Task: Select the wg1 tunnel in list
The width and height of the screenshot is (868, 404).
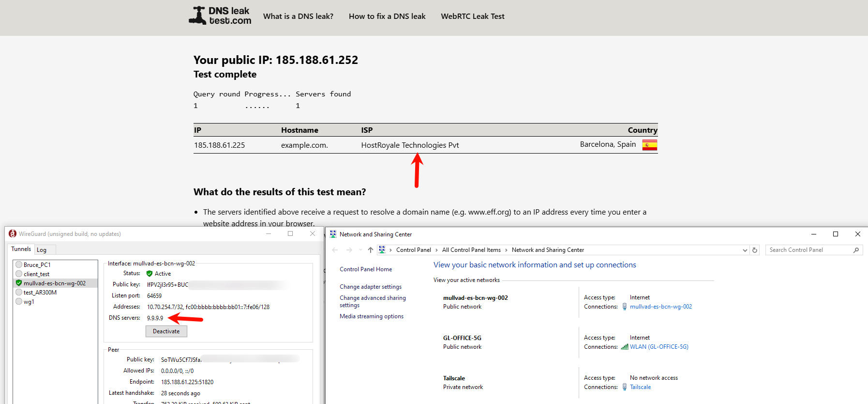Action: click(x=29, y=302)
